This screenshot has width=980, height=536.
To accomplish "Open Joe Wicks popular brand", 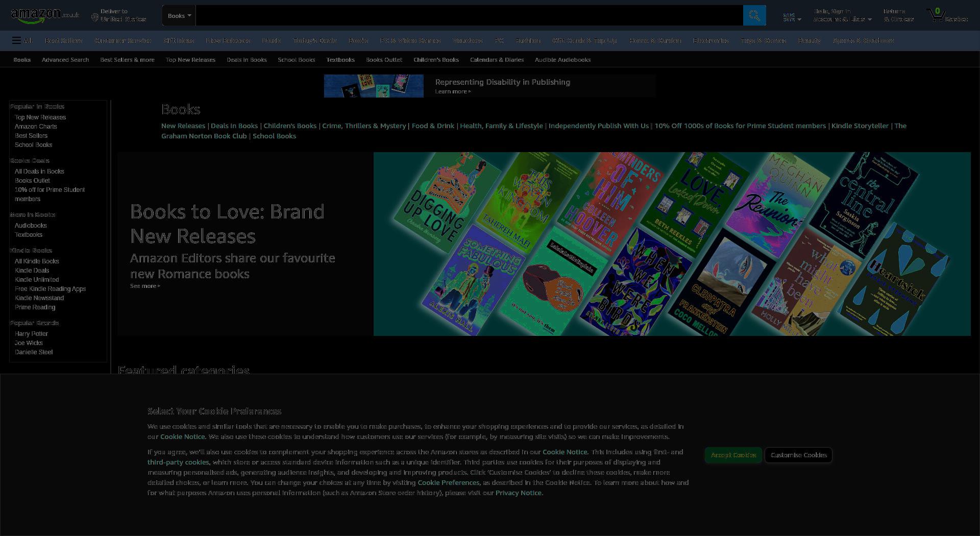I will point(29,343).
